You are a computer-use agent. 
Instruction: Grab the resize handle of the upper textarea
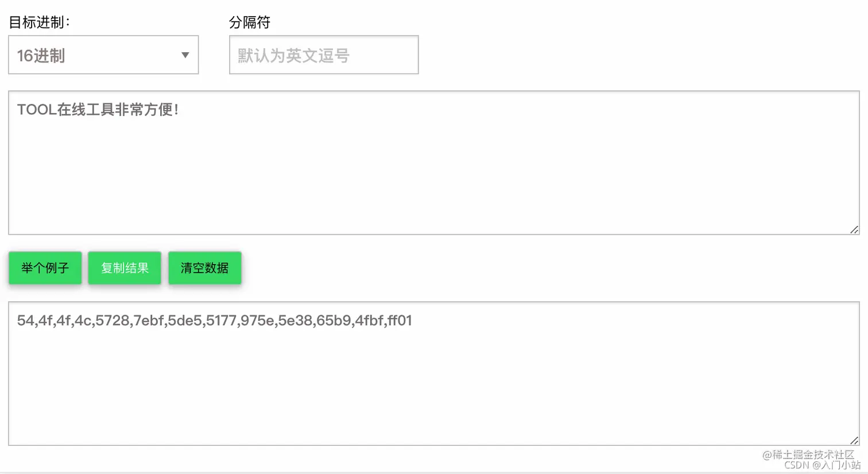pyautogui.click(x=854, y=230)
